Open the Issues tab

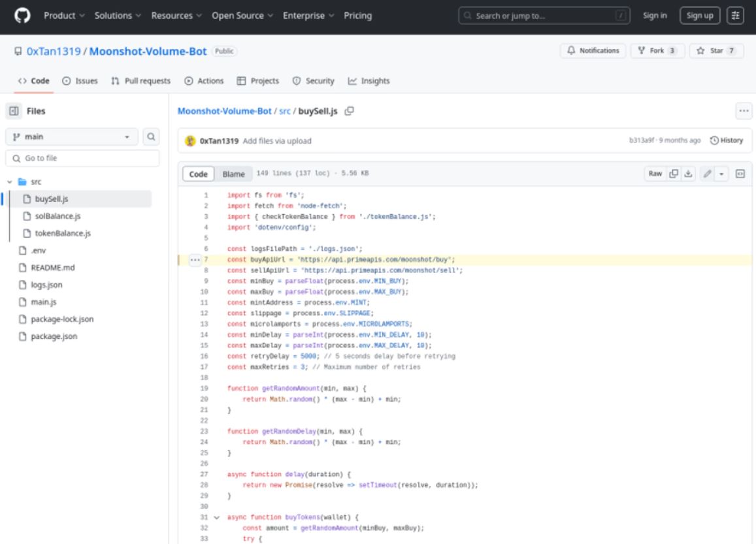pos(80,81)
